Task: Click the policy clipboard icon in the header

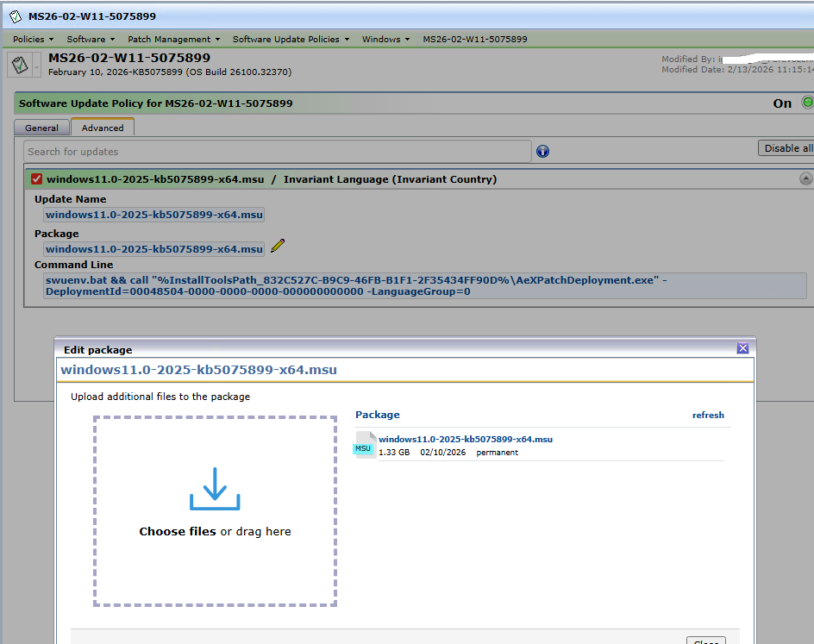Action: click(x=20, y=65)
